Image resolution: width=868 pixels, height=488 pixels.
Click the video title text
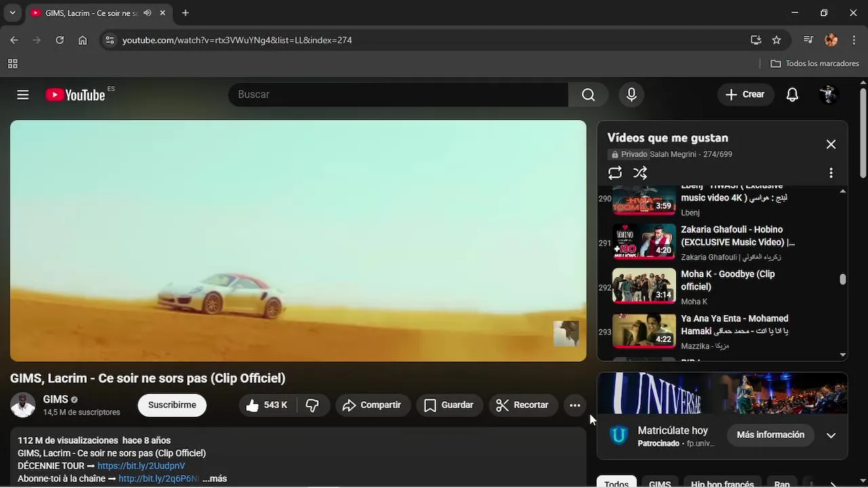coord(148,378)
